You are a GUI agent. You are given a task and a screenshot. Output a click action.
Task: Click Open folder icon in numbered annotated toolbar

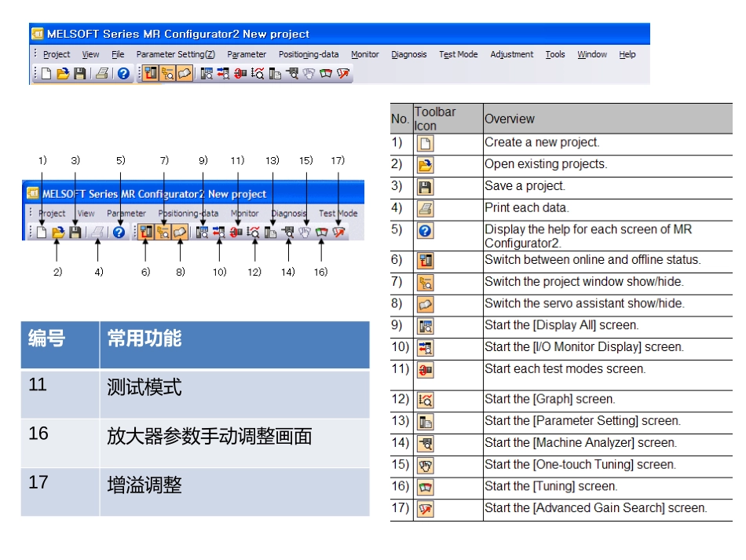(58, 232)
